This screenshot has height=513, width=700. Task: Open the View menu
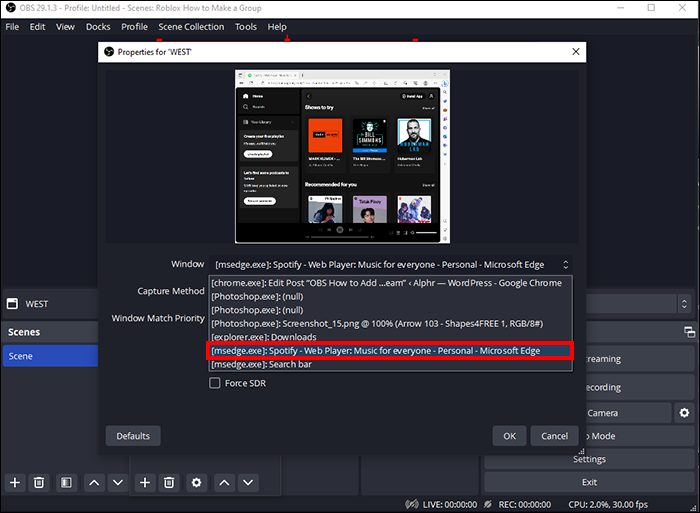[65, 27]
